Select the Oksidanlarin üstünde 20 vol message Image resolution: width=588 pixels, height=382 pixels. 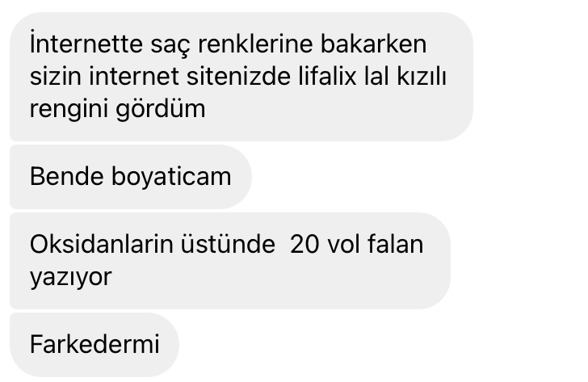click(230, 261)
